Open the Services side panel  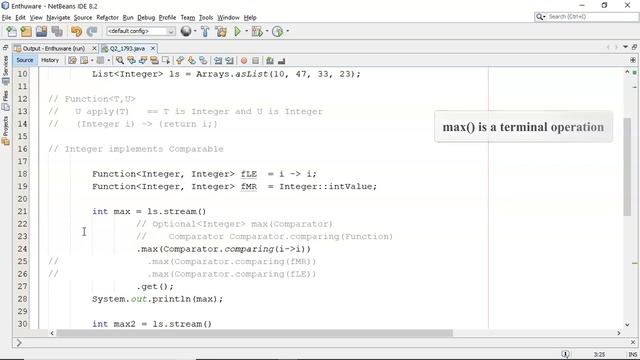5,69
